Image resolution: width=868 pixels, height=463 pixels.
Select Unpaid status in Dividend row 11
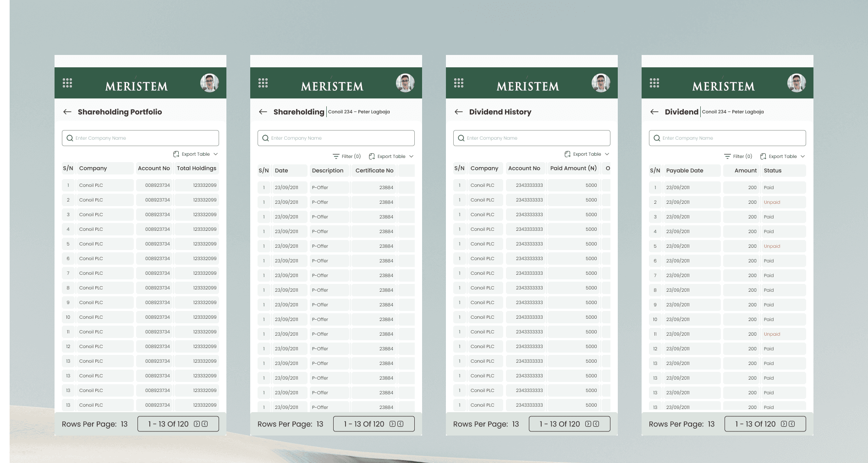pyautogui.click(x=772, y=334)
